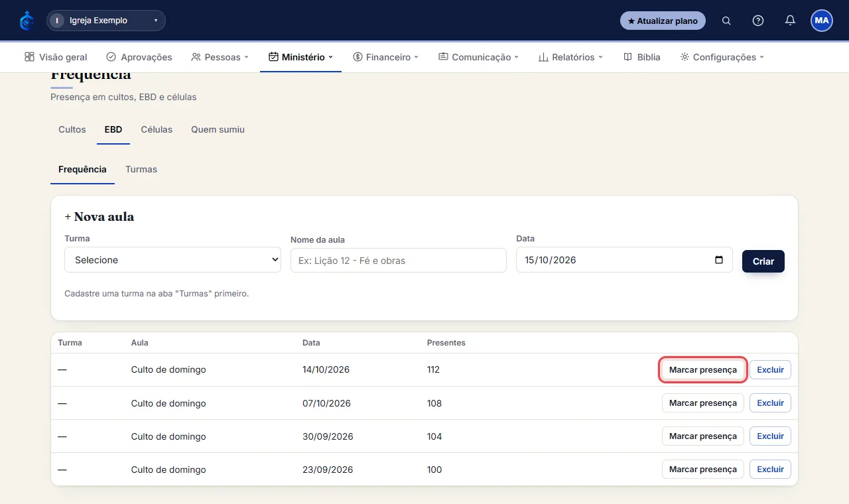849x504 pixels.
Task: Click the Presentes value 108
Action: coord(434,403)
